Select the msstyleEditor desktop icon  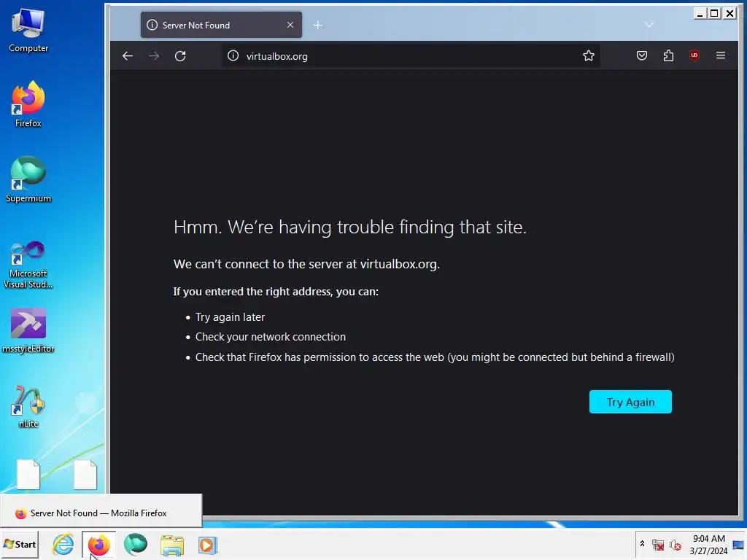coord(28,330)
